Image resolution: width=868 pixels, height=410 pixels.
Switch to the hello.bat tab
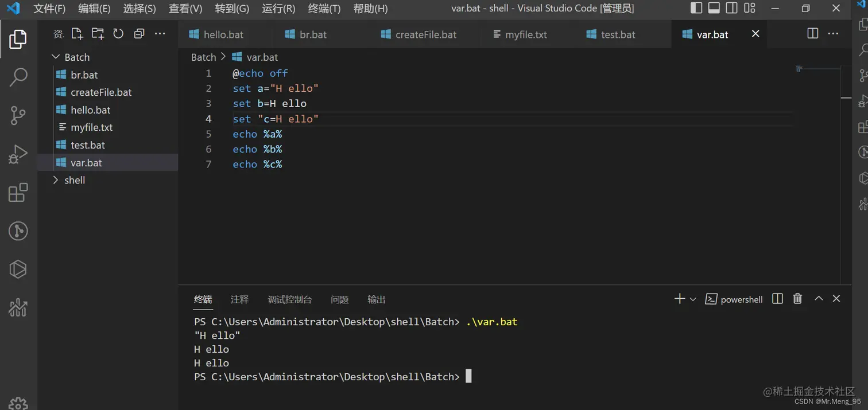(x=223, y=34)
